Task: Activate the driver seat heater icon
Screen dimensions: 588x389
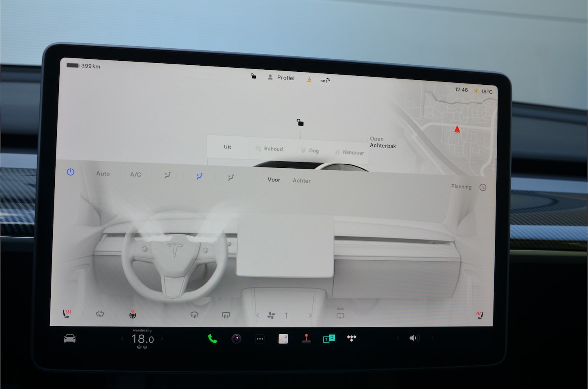Action: point(67,313)
